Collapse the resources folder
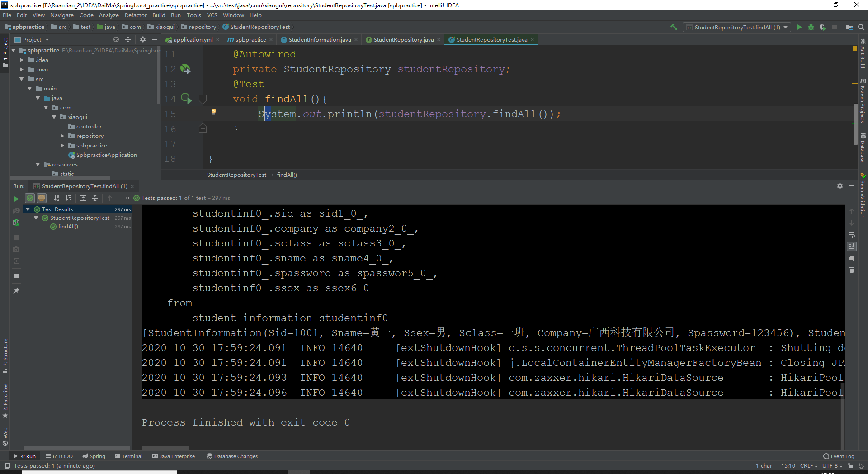The height and width of the screenshot is (474, 868). [38, 164]
